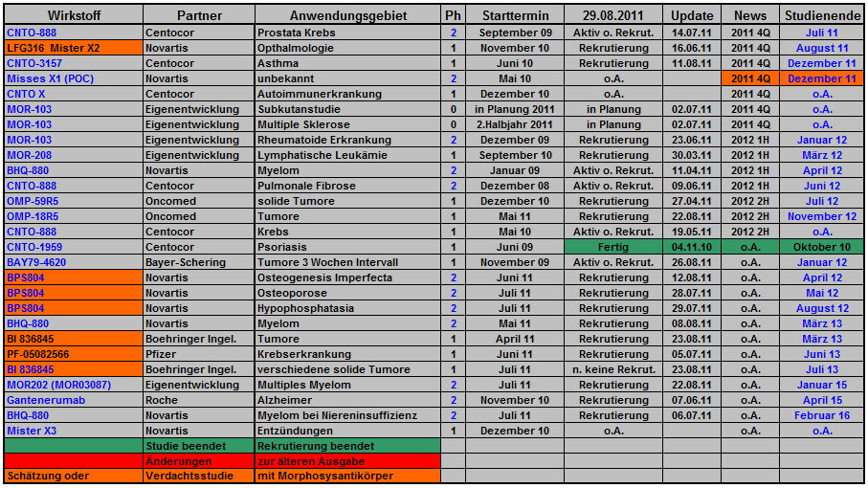Select the Studienende column header
The image size is (868, 488).
point(821,15)
